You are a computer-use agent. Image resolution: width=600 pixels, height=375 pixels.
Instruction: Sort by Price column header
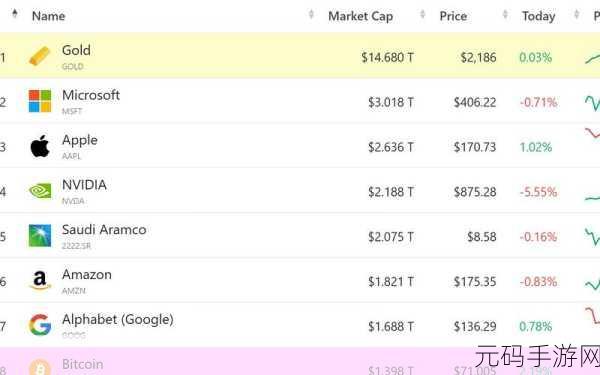click(453, 16)
